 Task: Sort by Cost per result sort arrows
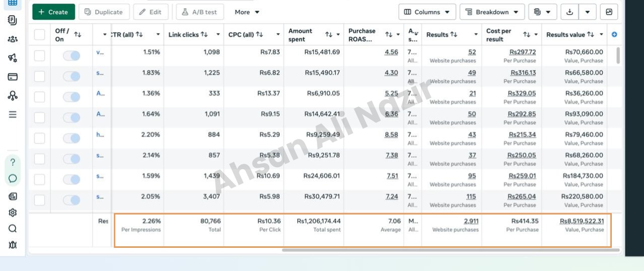[527, 35]
